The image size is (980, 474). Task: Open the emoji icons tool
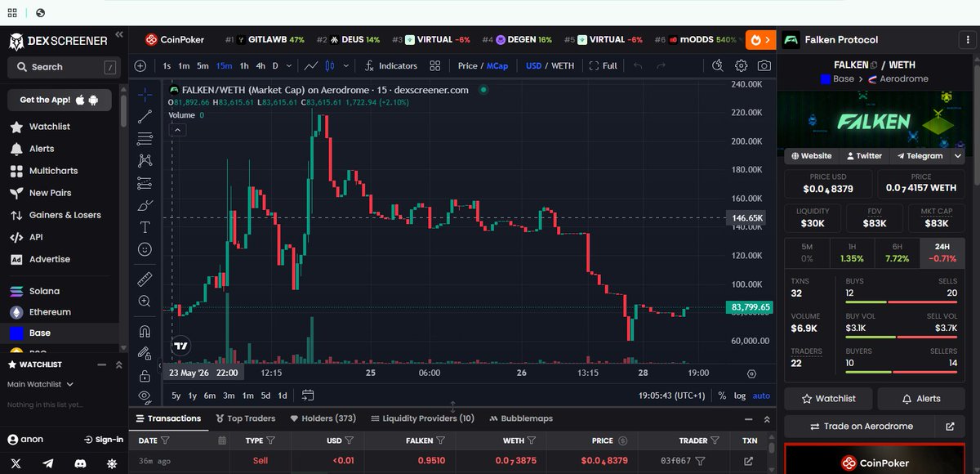[145, 248]
